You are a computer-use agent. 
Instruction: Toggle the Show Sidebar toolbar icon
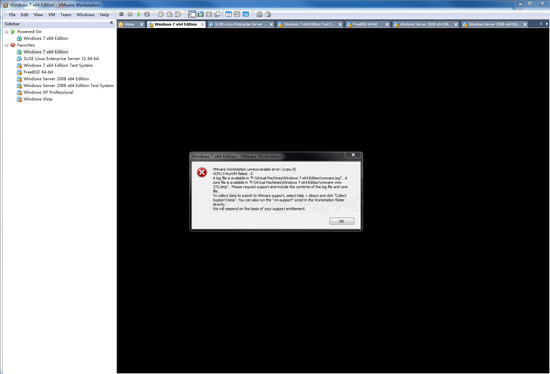pos(192,14)
